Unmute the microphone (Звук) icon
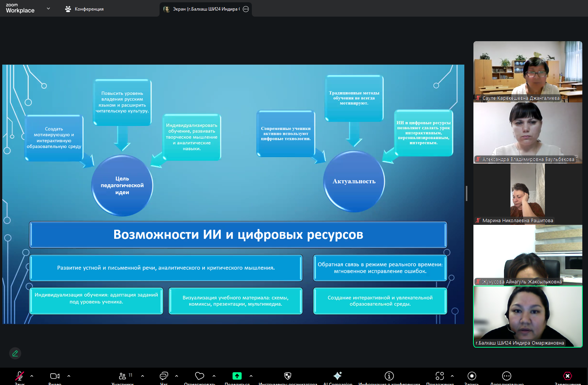 coord(19,376)
